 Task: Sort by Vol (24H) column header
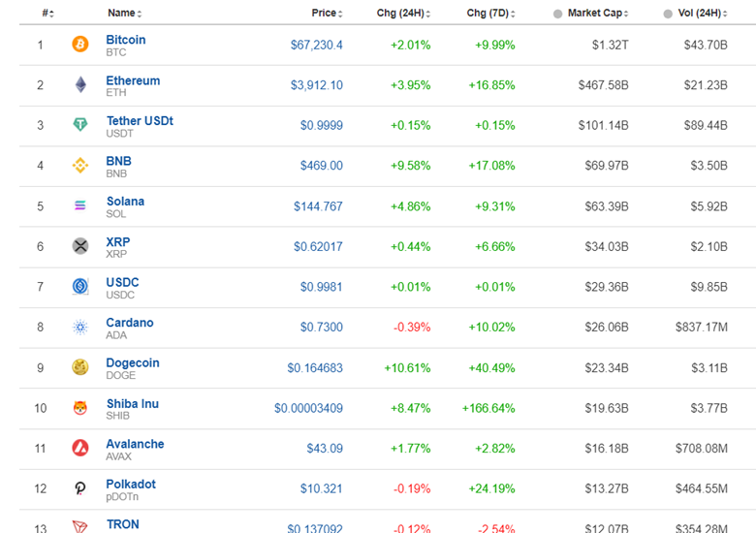pos(703,13)
